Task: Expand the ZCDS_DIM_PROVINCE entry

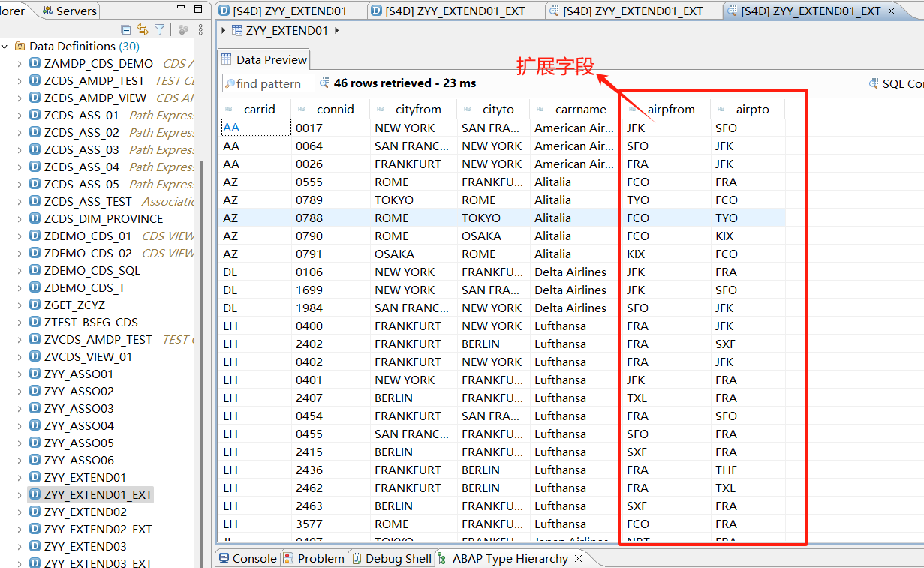Action: pos(20,218)
